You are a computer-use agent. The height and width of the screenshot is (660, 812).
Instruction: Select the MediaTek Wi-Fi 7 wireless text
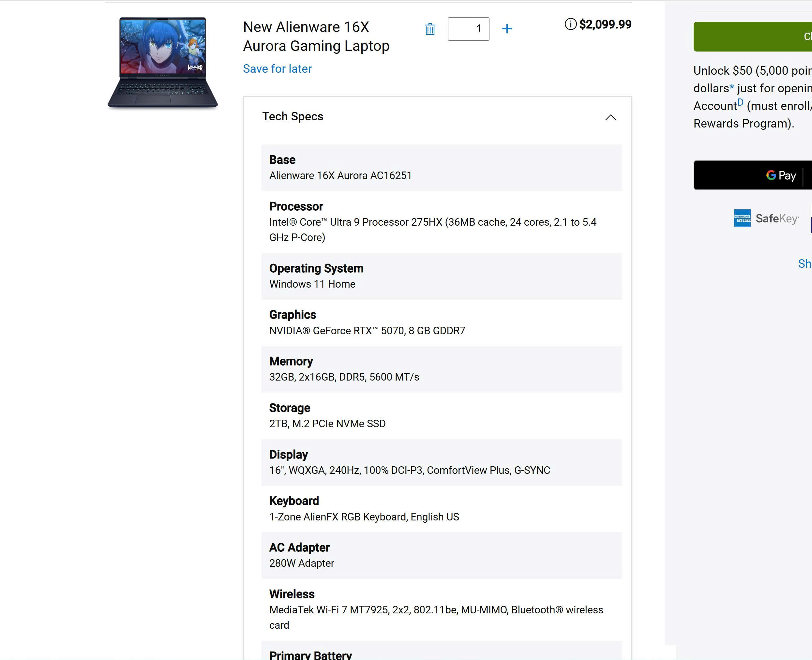click(x=436, y=617)
